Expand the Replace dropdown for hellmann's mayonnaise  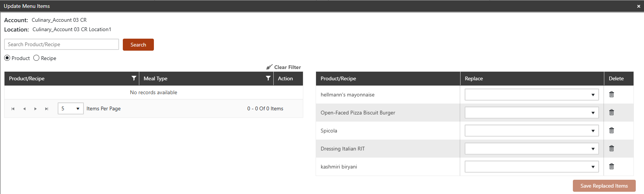(532, 95)
